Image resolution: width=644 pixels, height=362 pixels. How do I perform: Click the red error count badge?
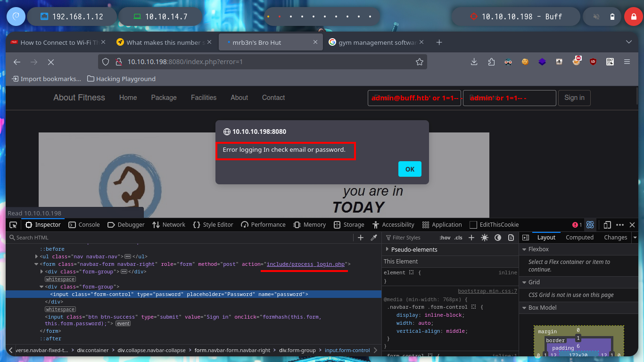point(577,225)
